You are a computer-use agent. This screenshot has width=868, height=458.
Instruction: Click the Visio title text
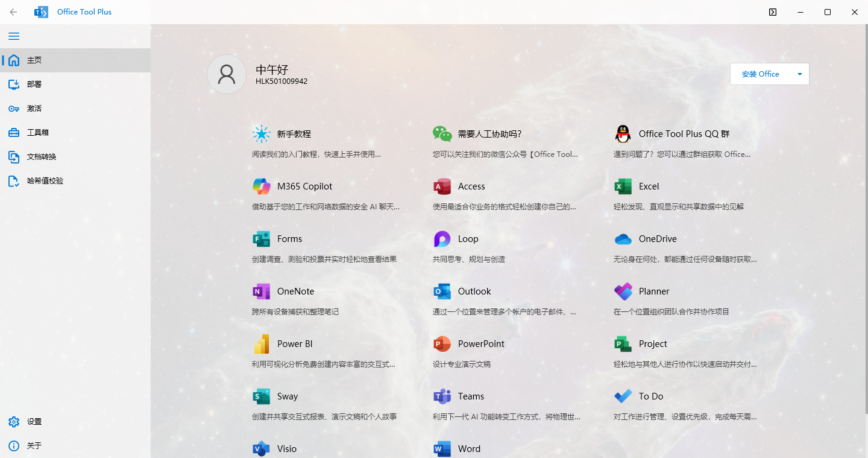coord(287,449)
